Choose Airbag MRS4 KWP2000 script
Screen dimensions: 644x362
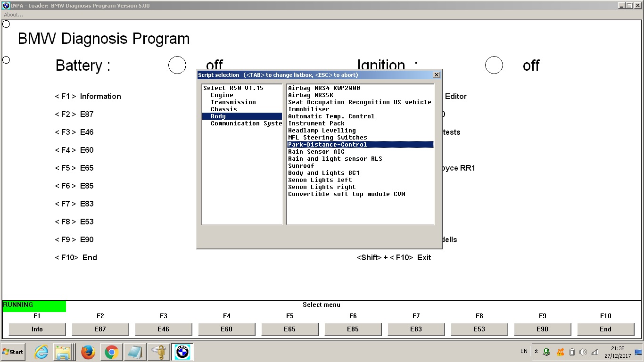pos(324,88)
